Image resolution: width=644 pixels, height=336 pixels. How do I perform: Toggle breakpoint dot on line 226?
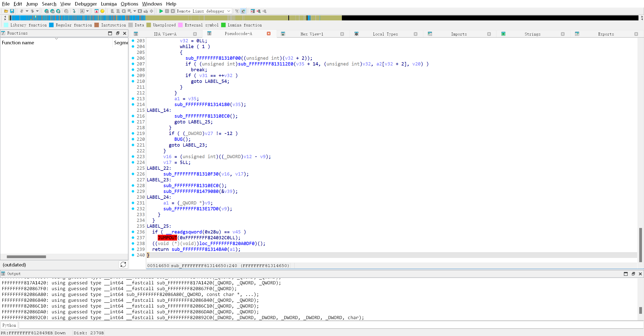pos(133,174)
